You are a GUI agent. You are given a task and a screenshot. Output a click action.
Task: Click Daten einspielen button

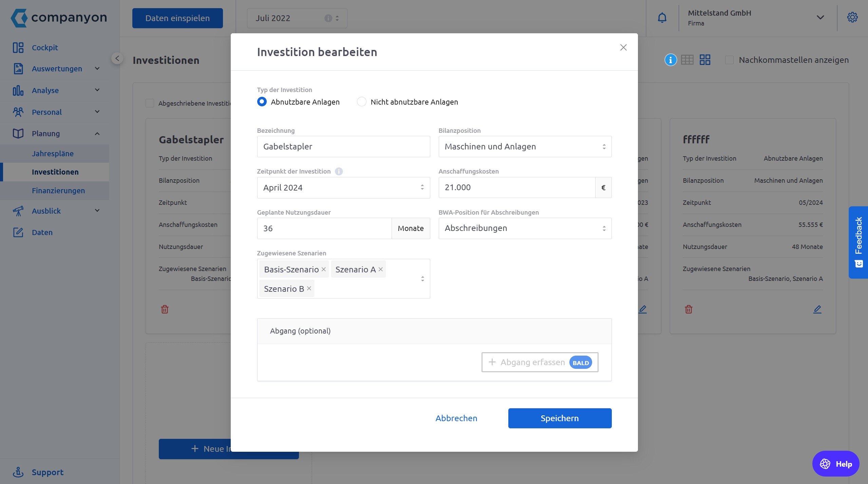177,18
